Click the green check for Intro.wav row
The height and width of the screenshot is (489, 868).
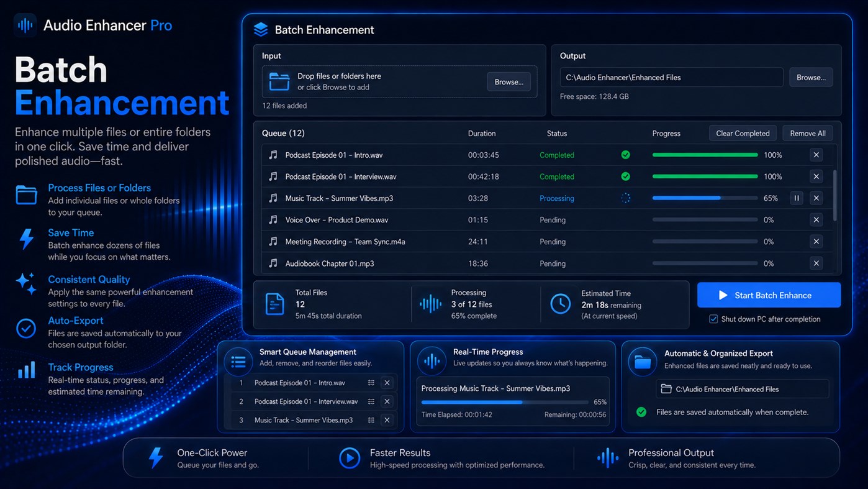pyautogui.click(x=626, y=155)
